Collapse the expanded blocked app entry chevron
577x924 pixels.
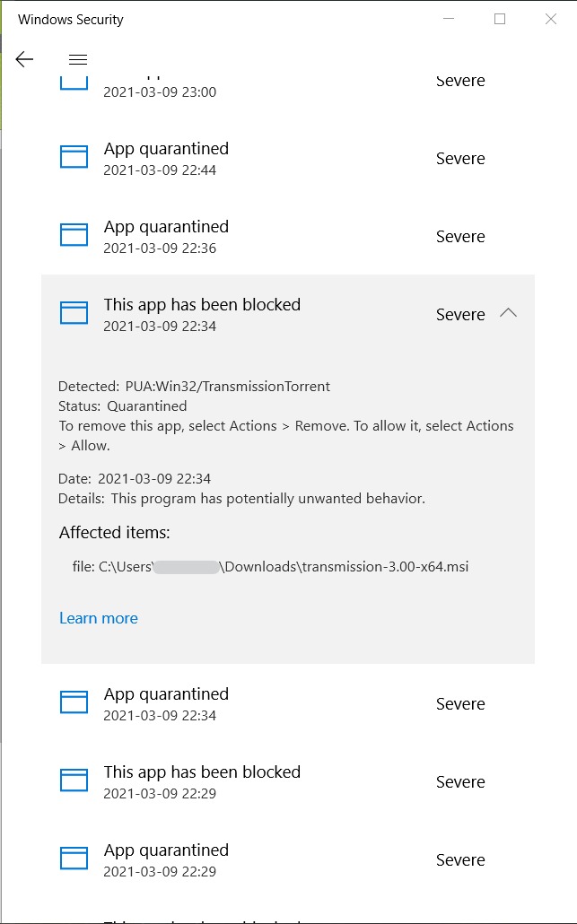coord(508,313)
